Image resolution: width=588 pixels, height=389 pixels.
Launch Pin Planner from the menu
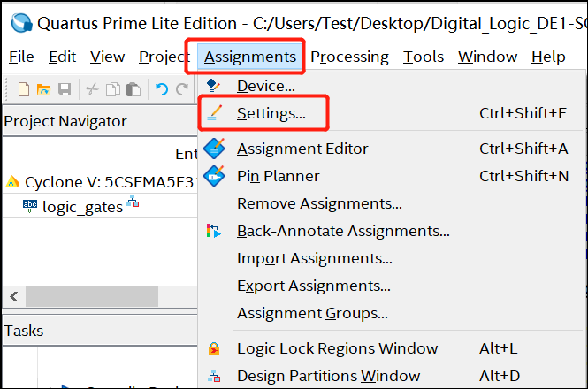[x=392, y=176]
